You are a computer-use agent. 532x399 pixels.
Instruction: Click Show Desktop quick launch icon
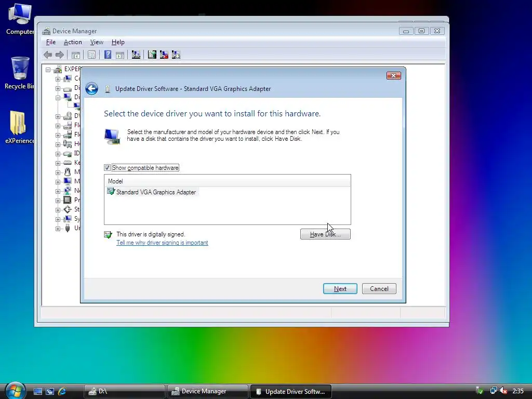(37, 392)
